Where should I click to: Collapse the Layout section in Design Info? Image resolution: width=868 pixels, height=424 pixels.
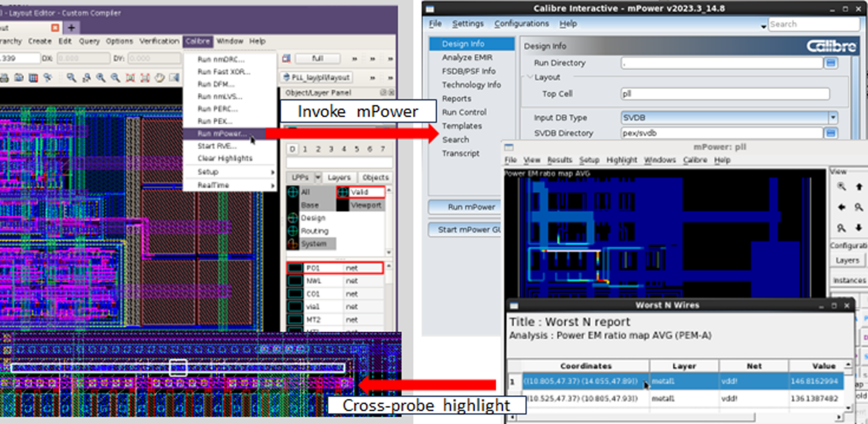pyautogui.click(x=530, y=76)
